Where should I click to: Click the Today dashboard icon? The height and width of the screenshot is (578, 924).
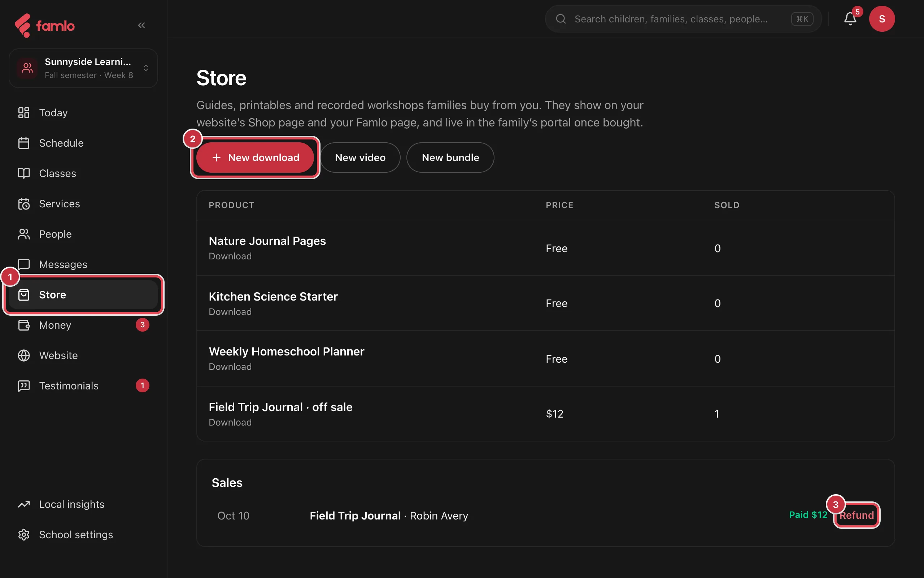(x=24, y=113)
